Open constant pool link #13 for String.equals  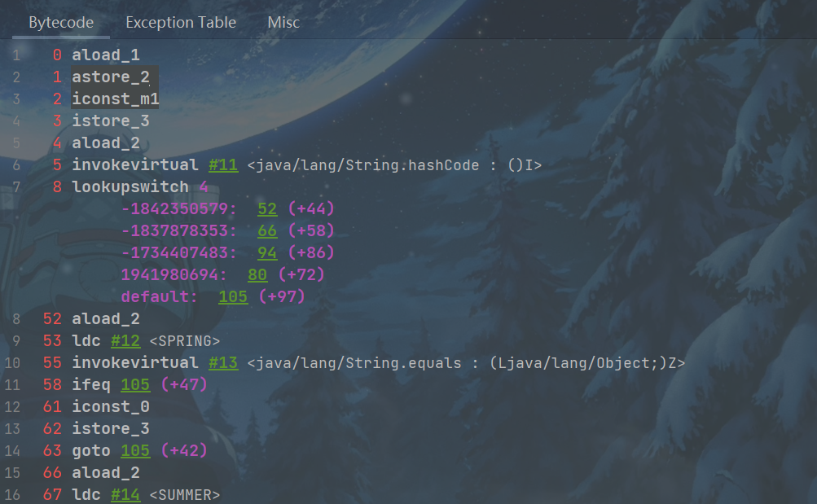point(223,362)
